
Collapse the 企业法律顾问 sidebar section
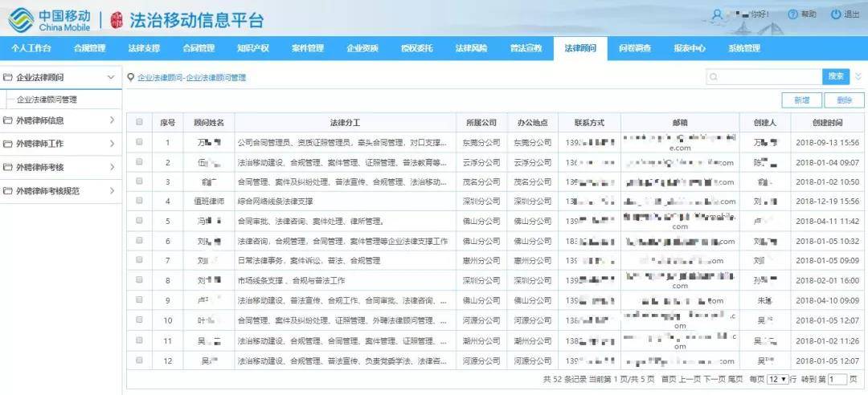click(x=111, y=77)
